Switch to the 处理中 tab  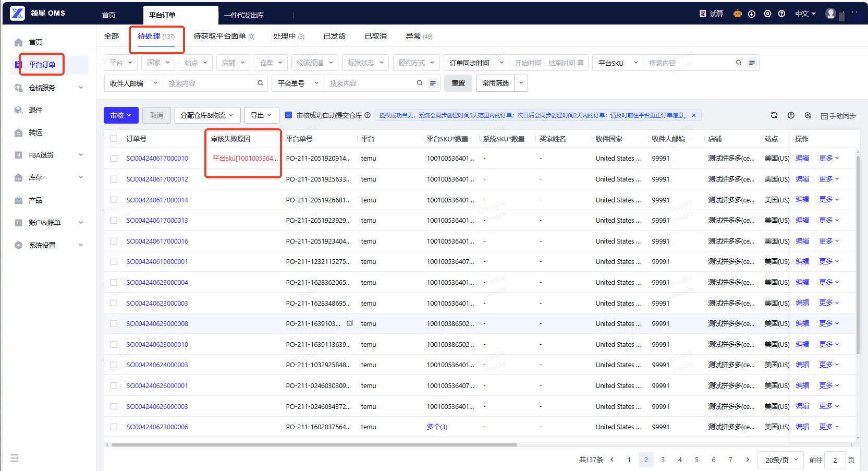tap(289, 36)
